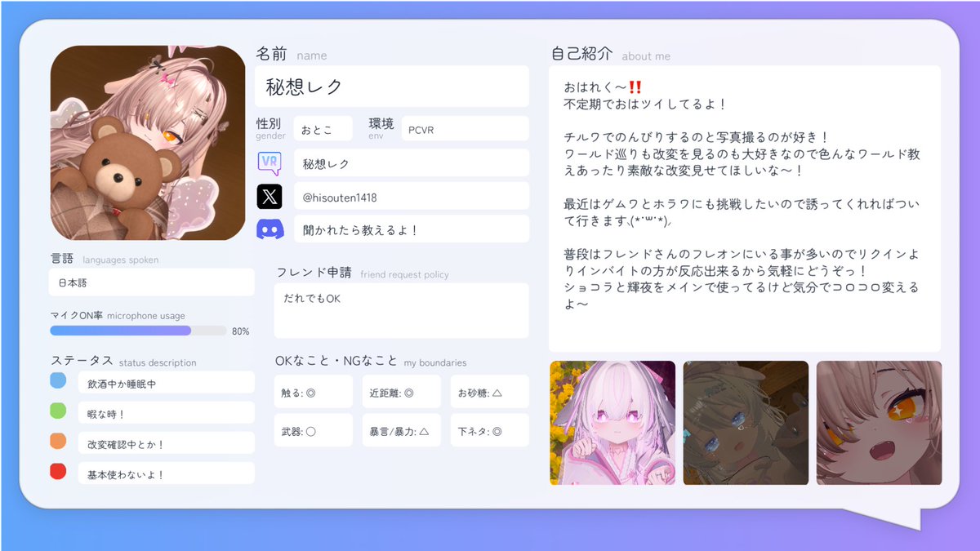980x551 pixels.
Task: Click the Discord logo icon
Action: tap(269, 229)
